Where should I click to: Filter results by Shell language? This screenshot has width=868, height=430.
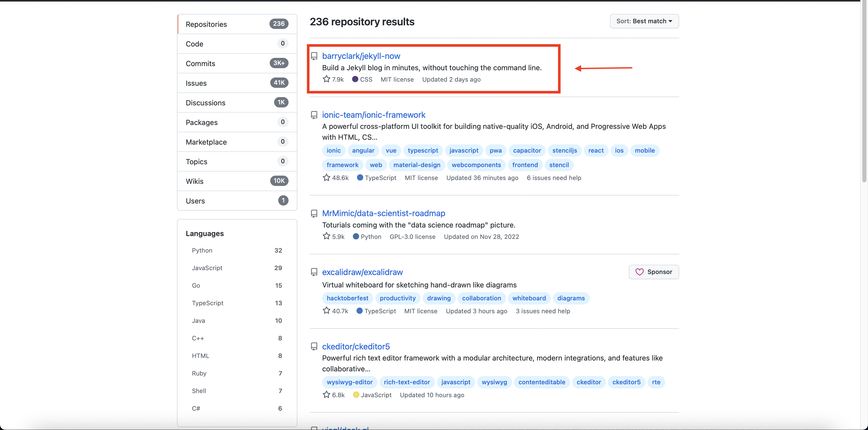[237, 390]
